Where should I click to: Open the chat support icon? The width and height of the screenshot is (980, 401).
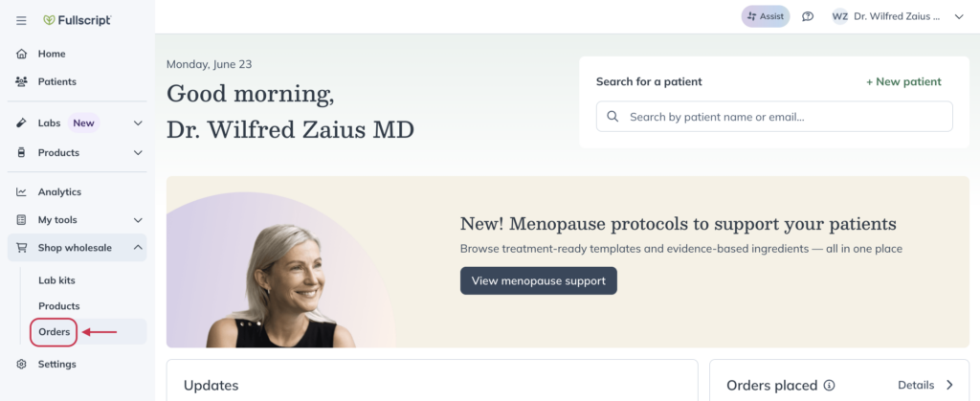808,17
